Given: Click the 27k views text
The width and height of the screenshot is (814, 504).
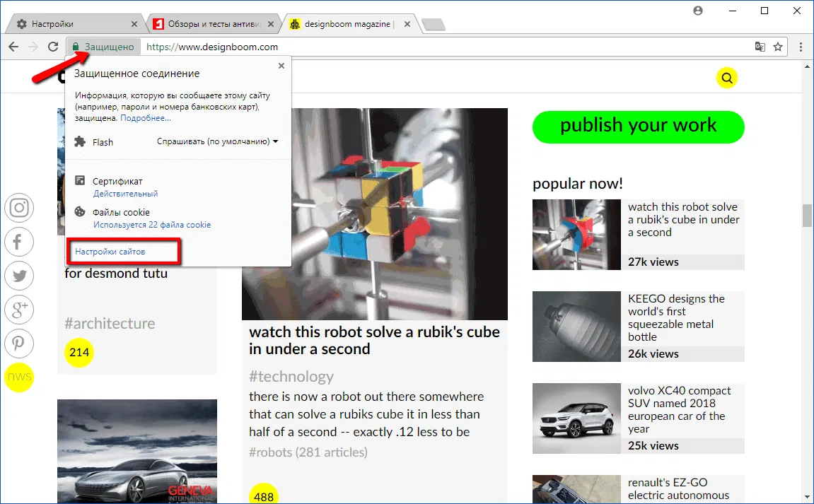Looking at the screenshot, I should [653, 262].
